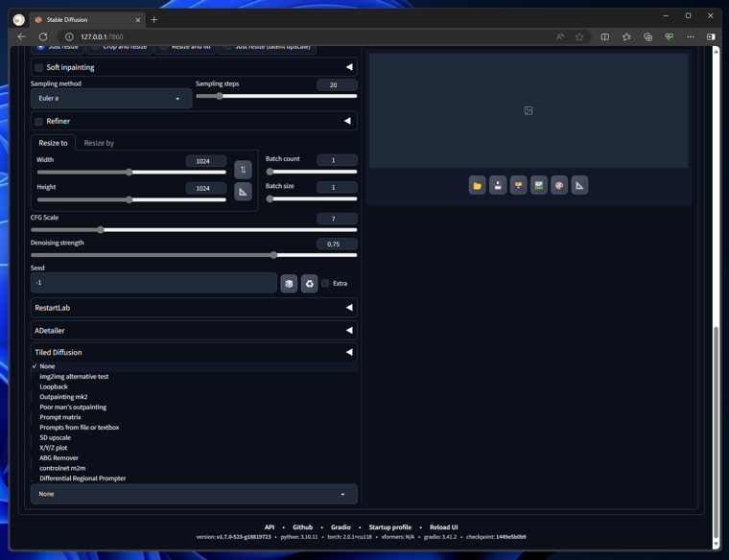Open the API footer link

(x=270, y=527)
